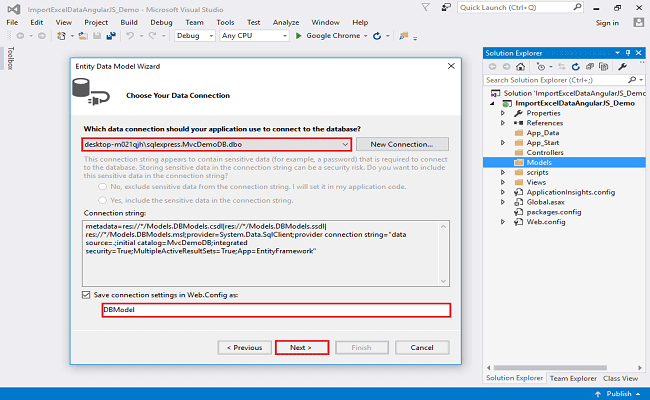Open the Analyze menu

[x=286, y=22]
